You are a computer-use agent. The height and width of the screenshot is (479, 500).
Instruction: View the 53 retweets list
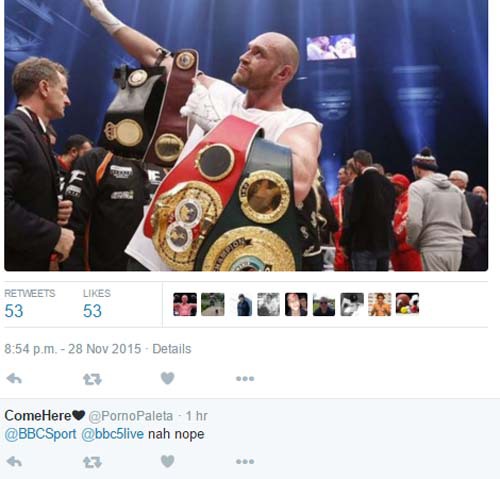pyautogui.click(x=30, y=304)
